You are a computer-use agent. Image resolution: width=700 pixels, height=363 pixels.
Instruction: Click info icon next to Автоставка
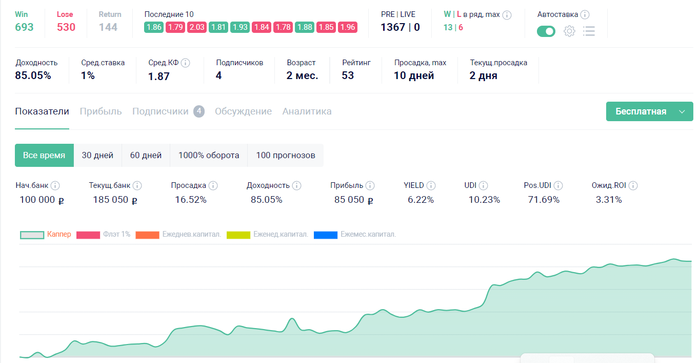click(585, 15)
